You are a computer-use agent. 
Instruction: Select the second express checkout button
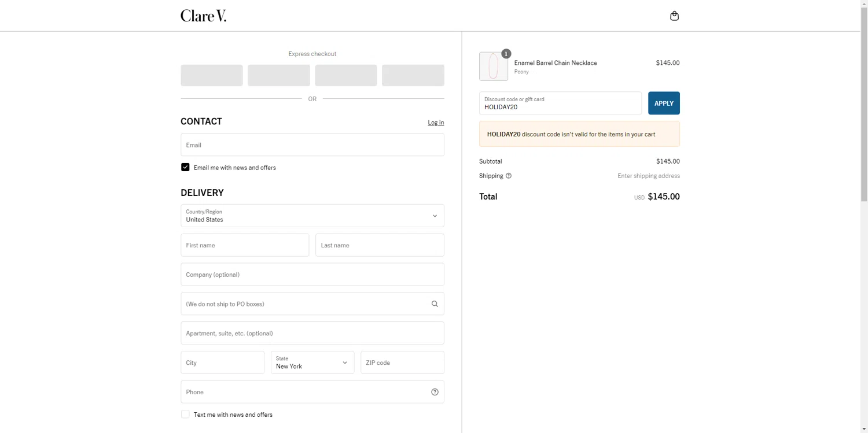279,75
